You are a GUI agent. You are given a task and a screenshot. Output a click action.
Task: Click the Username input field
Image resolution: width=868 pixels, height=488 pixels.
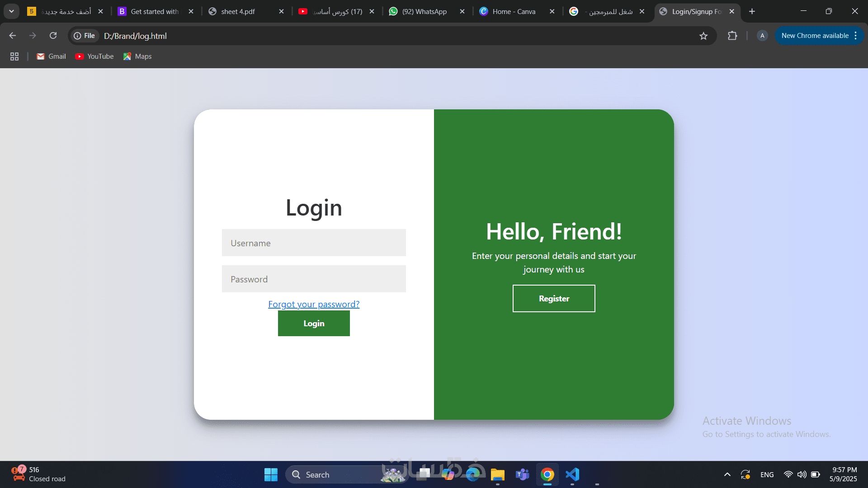314,243
